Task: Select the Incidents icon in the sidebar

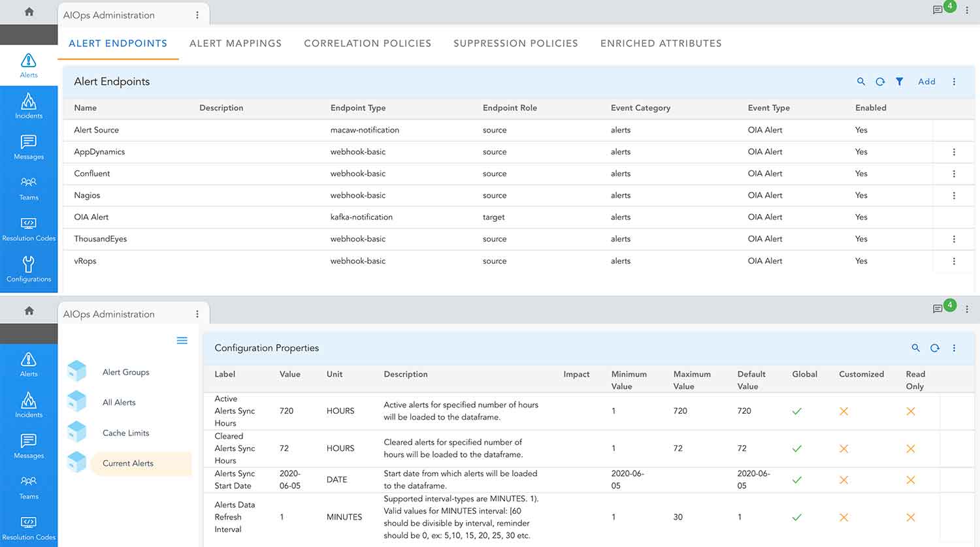Action: (29, 106)
